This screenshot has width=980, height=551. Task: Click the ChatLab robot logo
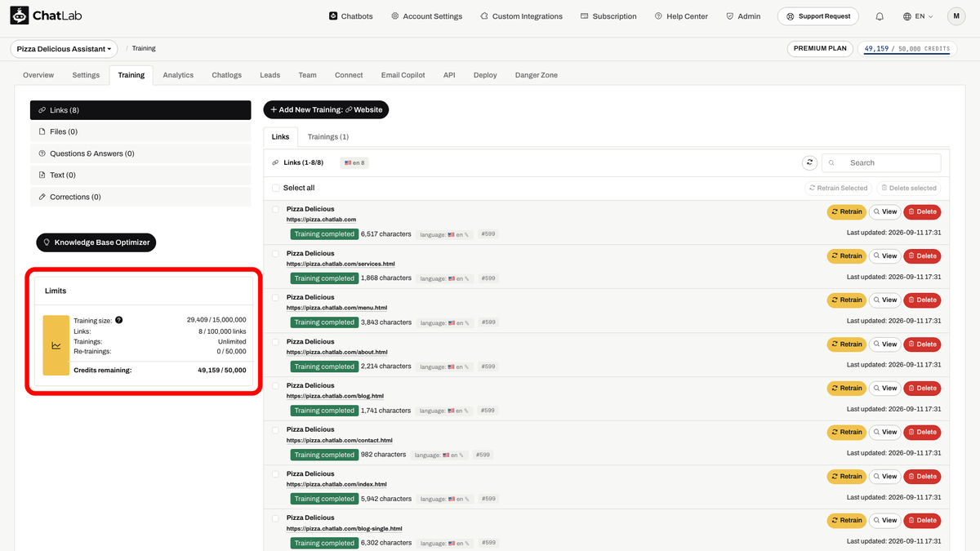[20, 16]
